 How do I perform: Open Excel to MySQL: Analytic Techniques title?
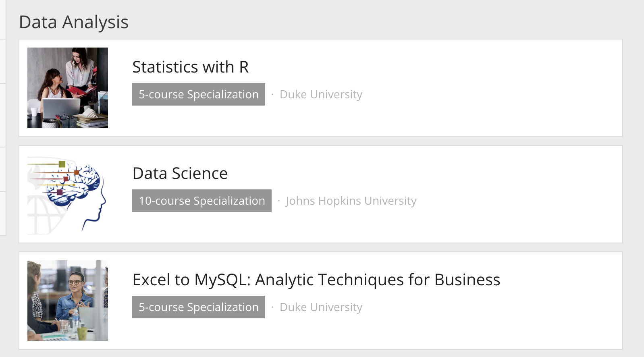click(316, 280)
